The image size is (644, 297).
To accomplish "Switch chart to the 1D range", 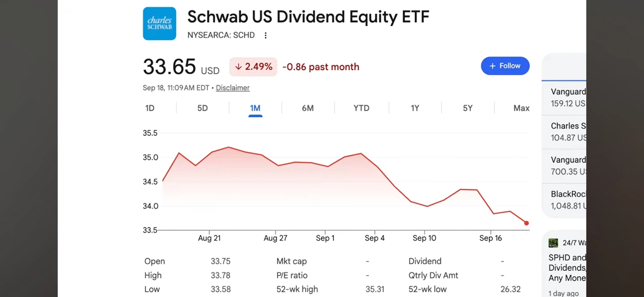I will click(150, 108).
